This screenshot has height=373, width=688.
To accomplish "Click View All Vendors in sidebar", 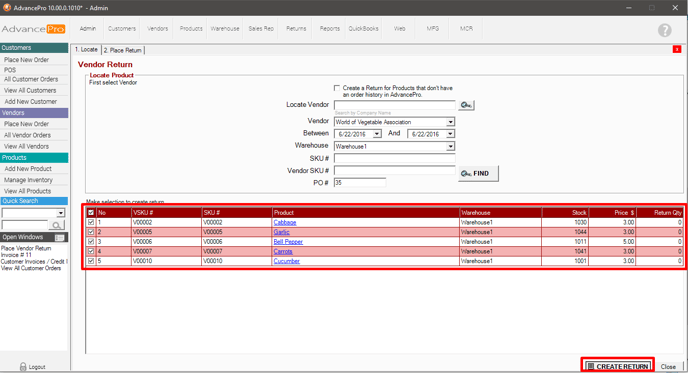I will tap(26, 146).
